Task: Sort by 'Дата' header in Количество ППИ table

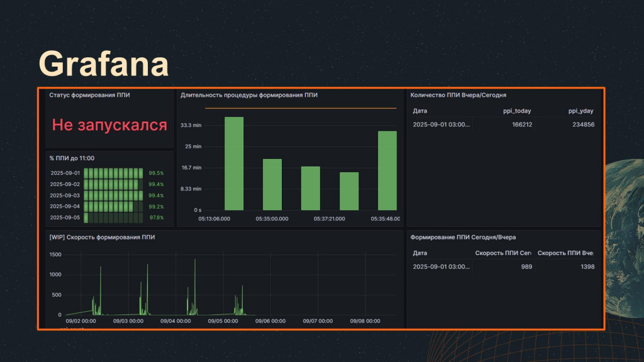Action: pyautogui.click(x=419, y=111)
